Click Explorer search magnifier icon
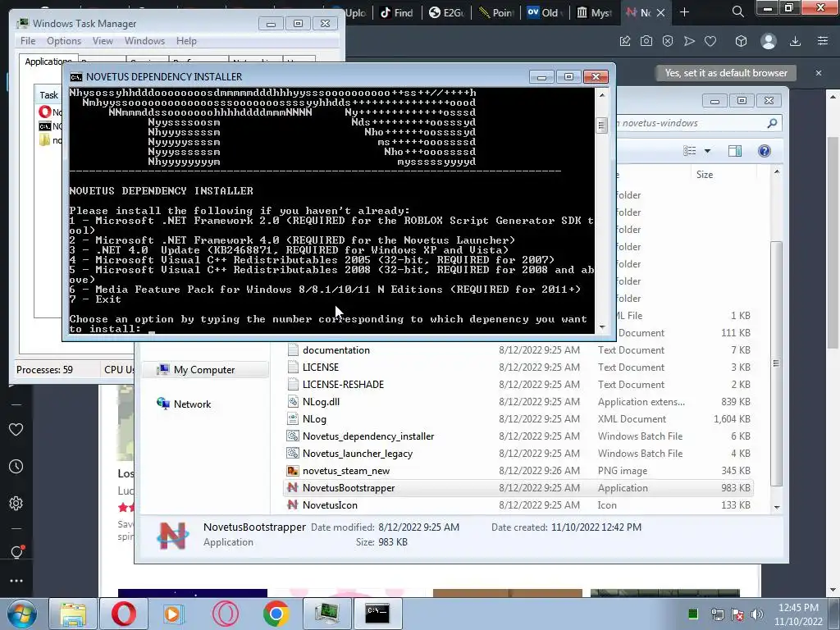The width and height of the screenshot is (840, 630). (x=772, y=123)
